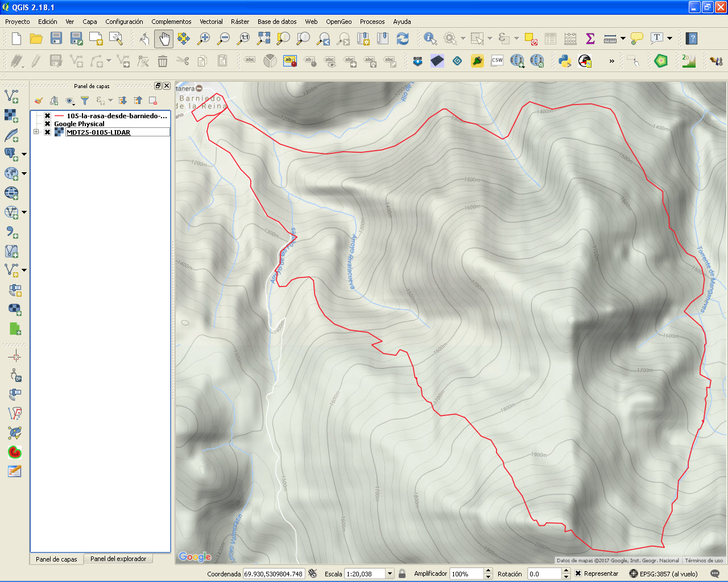
Task: Save the project with the floppy disk icon
Action: [x=56, y=39]
